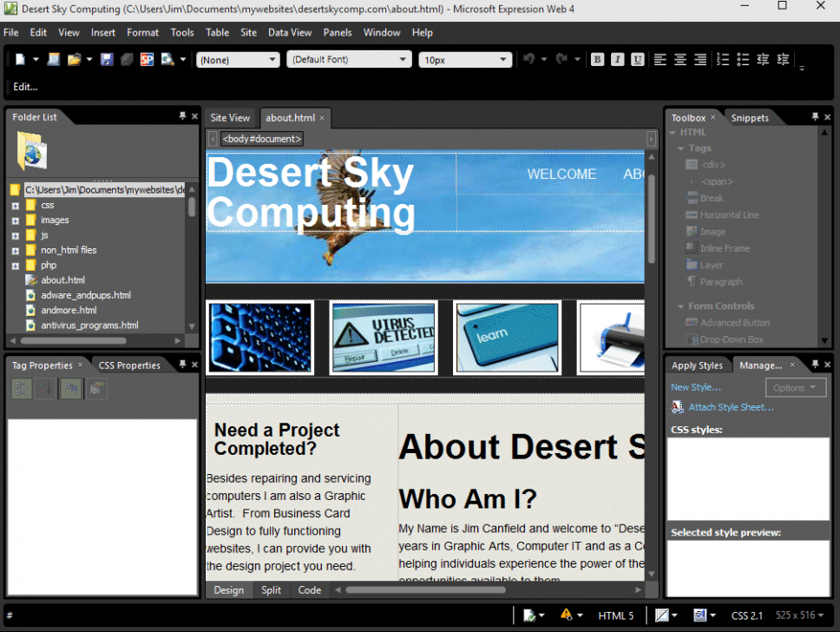840x632 pixels.
Task: Toggle the Toolbox panel auto-hide pin
Action: coord(816,116)
